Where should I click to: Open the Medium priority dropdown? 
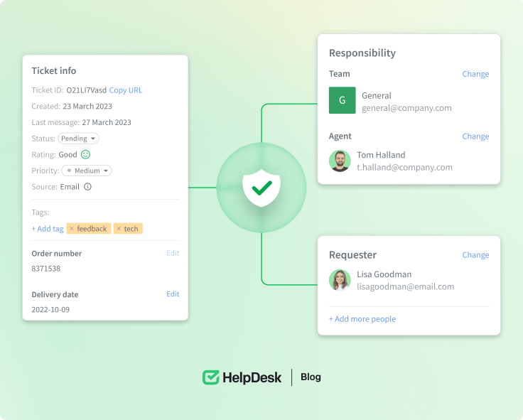(x=87, y=171)
